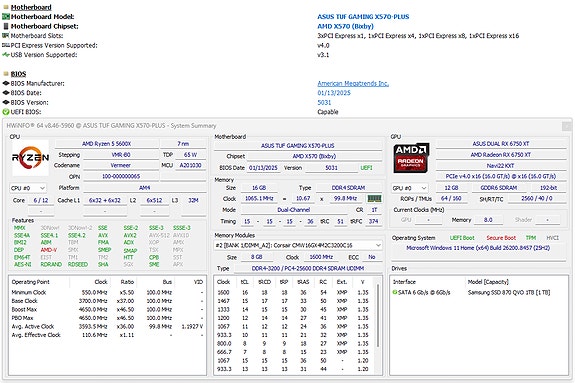
Task: Click the Boost Max operating point row
Action: pyautogui.click(x=107, y=309)
